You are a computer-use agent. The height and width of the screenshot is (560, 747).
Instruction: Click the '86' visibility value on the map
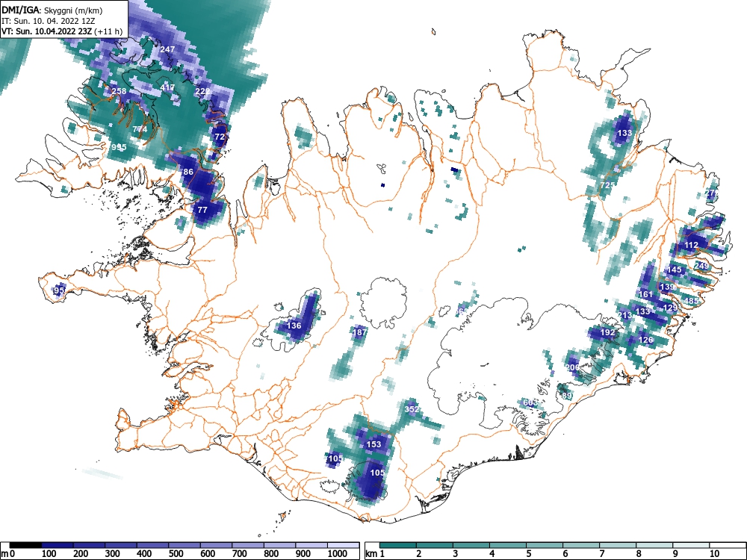coord(188,172)
